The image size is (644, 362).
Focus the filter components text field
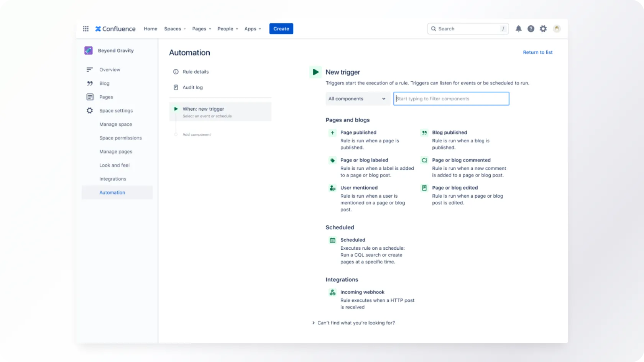tap(451, 99)
